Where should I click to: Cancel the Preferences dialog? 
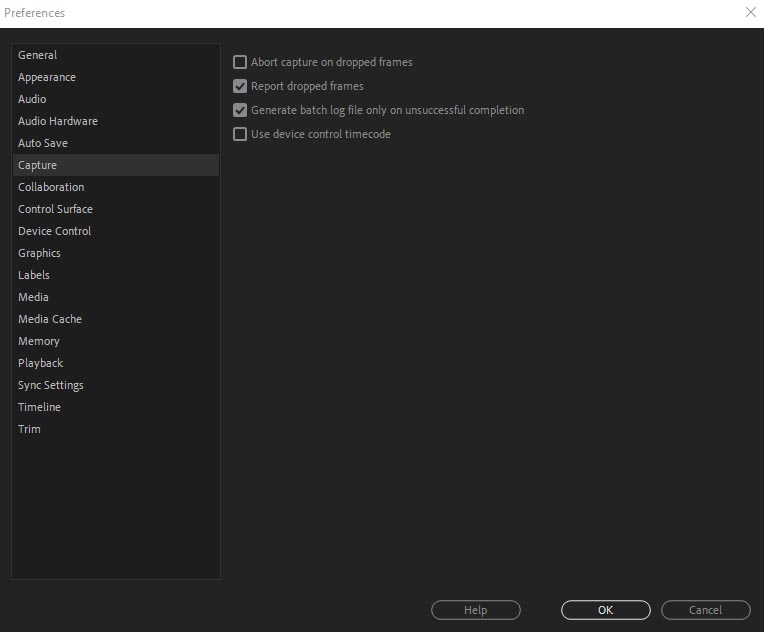(x=706, y=610)
